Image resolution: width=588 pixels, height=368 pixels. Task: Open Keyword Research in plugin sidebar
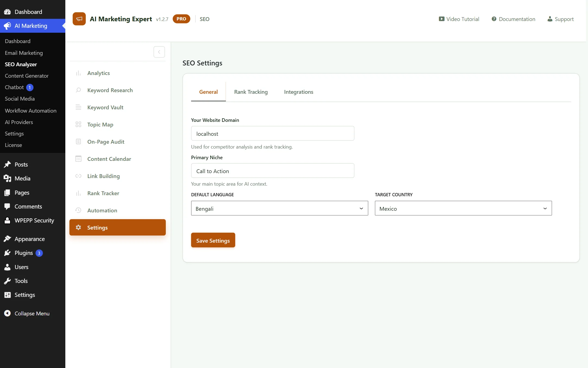[x=118, y=90]
